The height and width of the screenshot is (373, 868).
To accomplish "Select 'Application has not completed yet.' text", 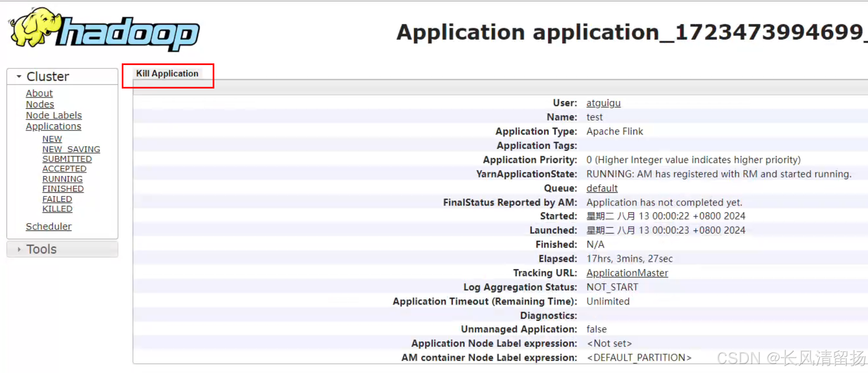I will [x=664, y=203].
